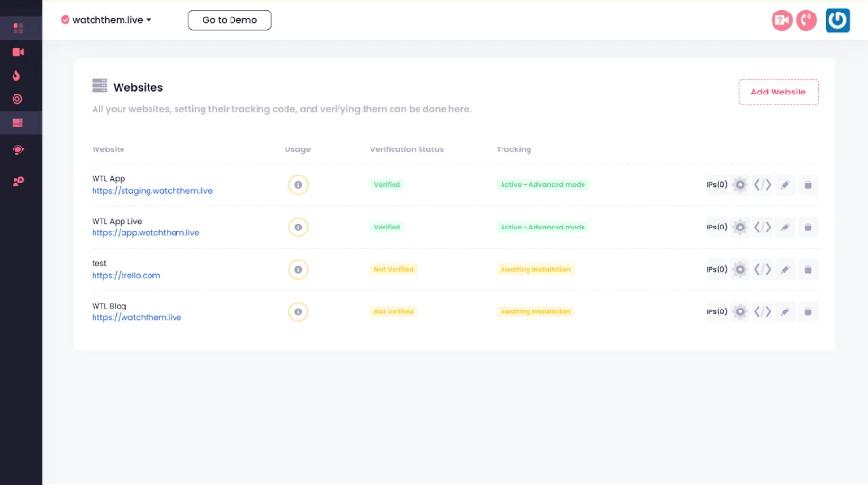This screenshot has height=485, width=868.
Task: Open the dashboard icon in sidebar
Action: (x=17, y=28)
